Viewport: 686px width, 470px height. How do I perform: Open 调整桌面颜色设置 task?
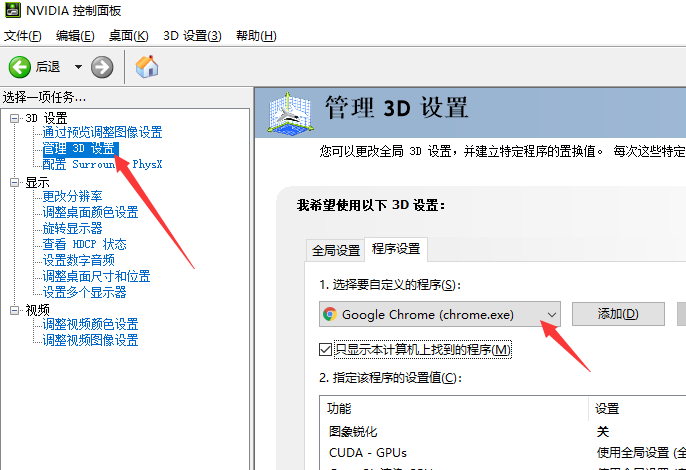tap(90, 212)
